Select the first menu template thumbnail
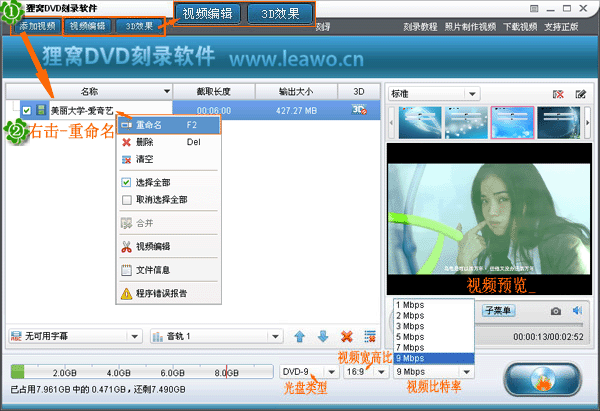 (x=420, y=123)
